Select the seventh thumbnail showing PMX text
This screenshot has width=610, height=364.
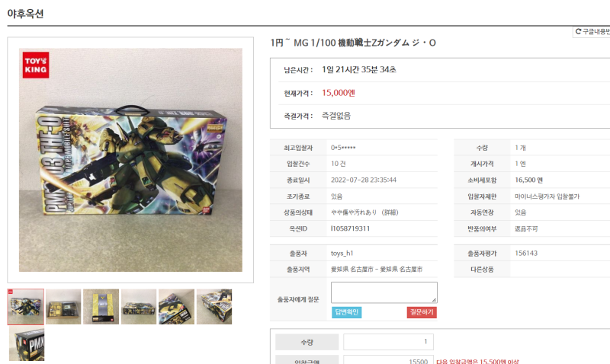pyautogui.click(x=27, y=343)
